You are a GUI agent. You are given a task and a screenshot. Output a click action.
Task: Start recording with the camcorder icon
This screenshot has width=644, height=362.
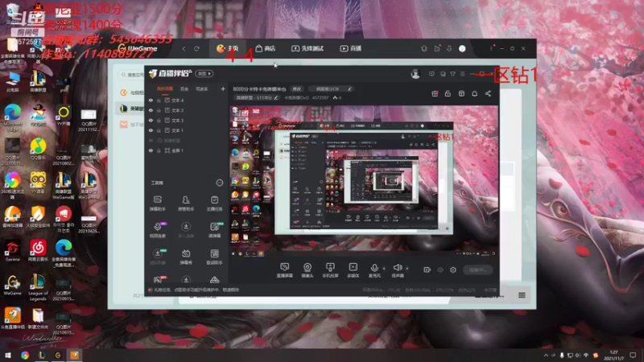pos(427,269)
